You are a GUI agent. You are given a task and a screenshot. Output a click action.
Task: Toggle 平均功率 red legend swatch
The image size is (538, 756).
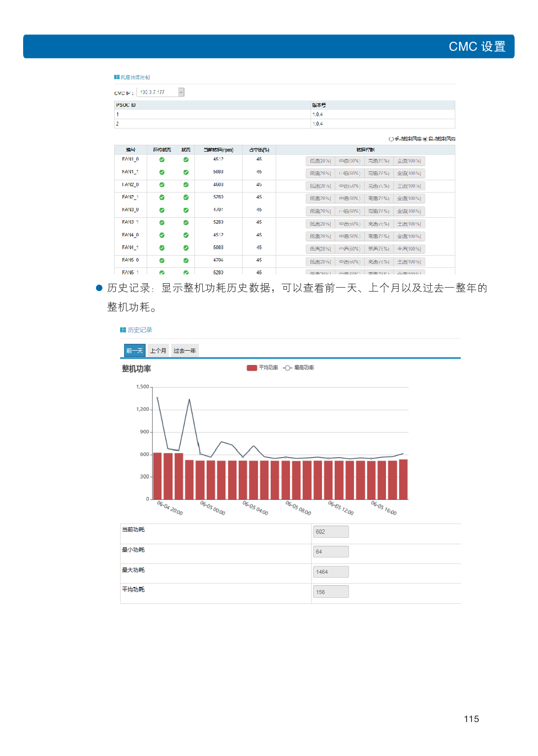coord(252,368)
